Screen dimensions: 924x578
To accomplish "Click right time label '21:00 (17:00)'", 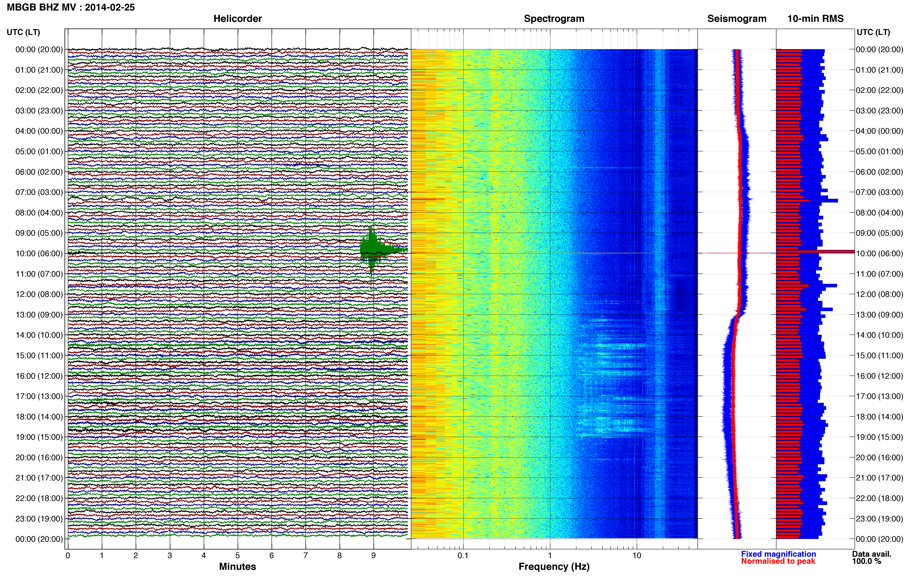I will [x=879, y=478].
